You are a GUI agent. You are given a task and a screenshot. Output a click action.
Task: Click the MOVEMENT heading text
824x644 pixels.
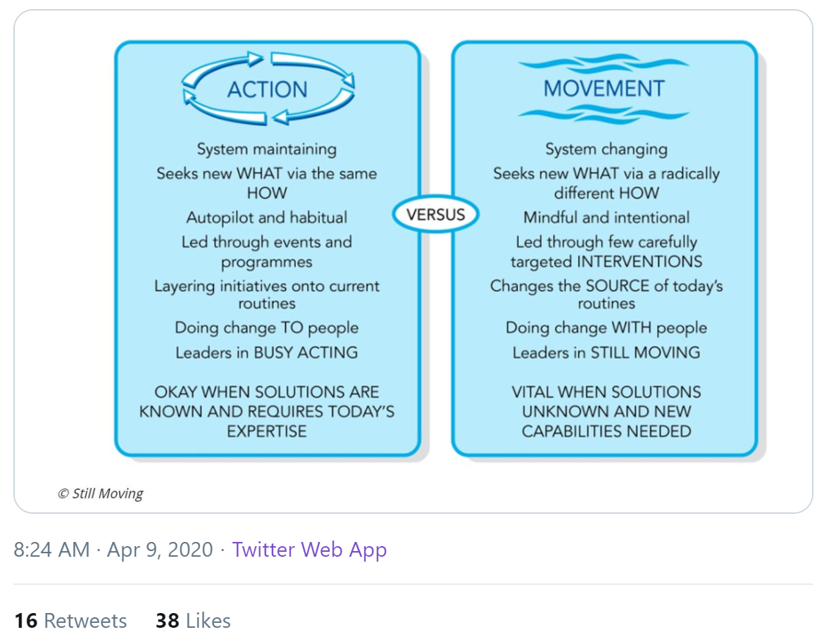pos(604,88)
